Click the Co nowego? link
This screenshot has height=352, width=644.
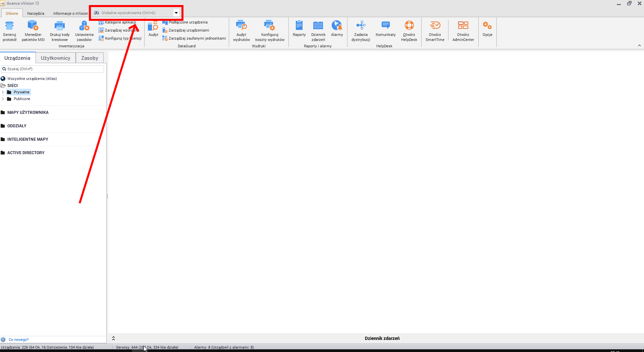pos(18,340)
